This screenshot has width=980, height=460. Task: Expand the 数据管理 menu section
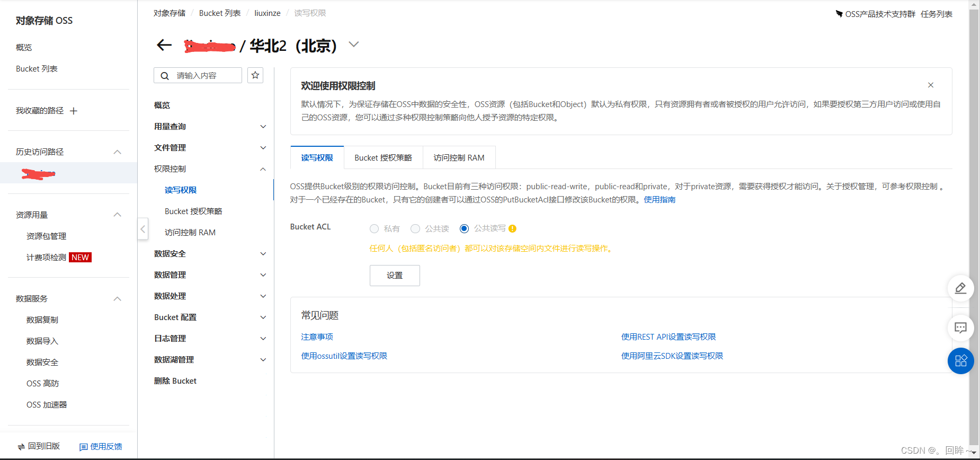[210, 275]
